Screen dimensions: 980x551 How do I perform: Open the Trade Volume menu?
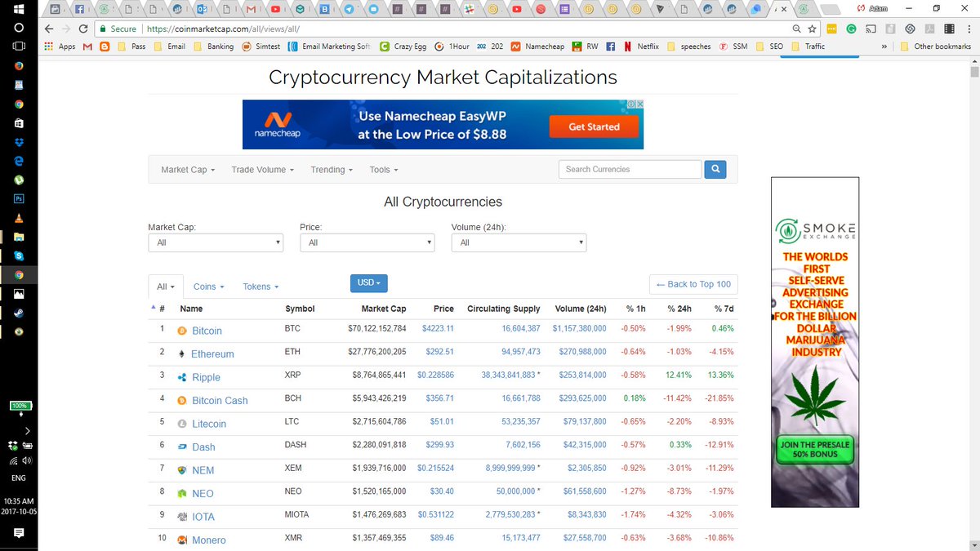pos(263,170)
